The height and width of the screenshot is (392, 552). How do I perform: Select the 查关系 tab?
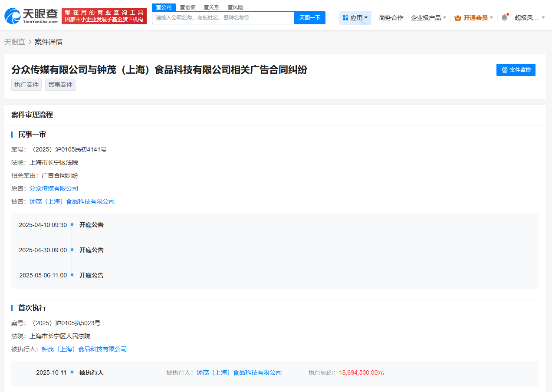point(211,7)
